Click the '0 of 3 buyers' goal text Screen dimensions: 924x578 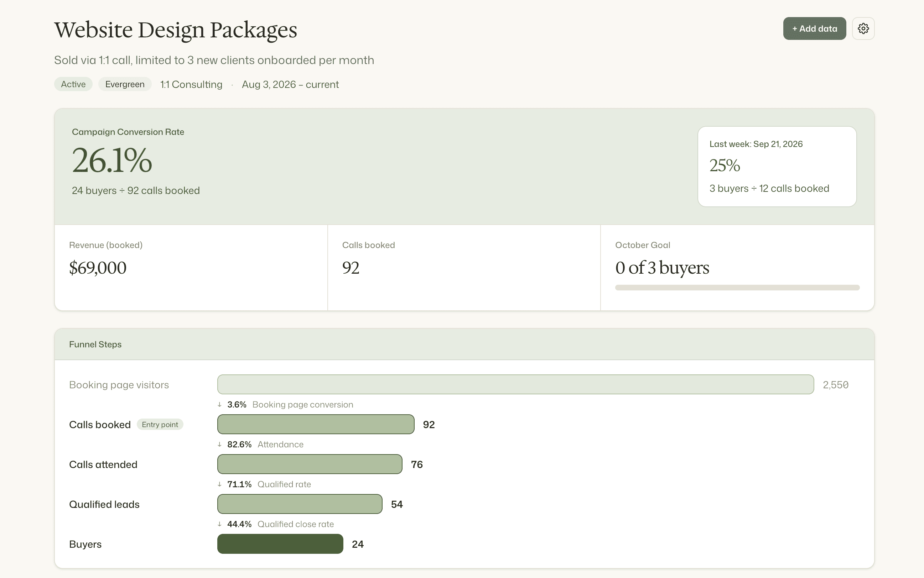pos(662,268)
